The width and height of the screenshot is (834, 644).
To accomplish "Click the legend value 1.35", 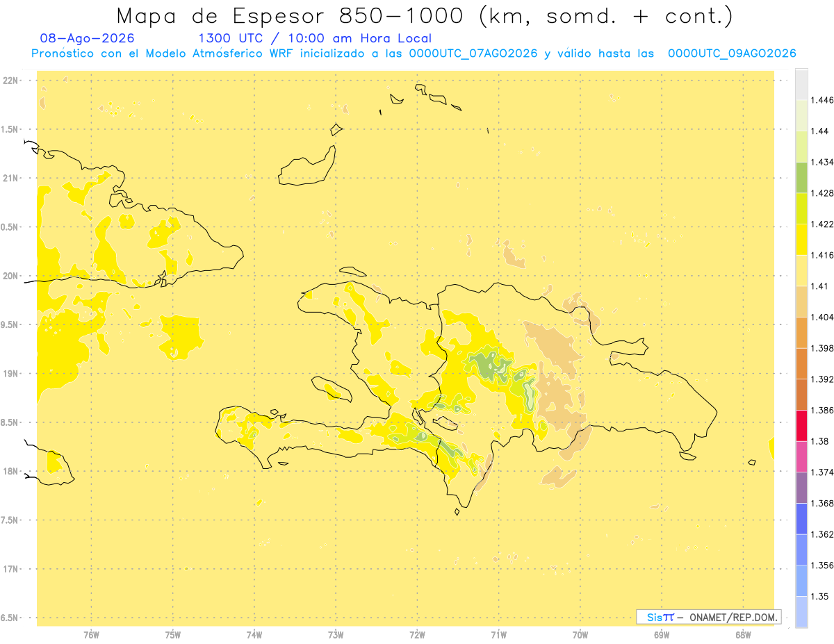I will pos(819,597).
